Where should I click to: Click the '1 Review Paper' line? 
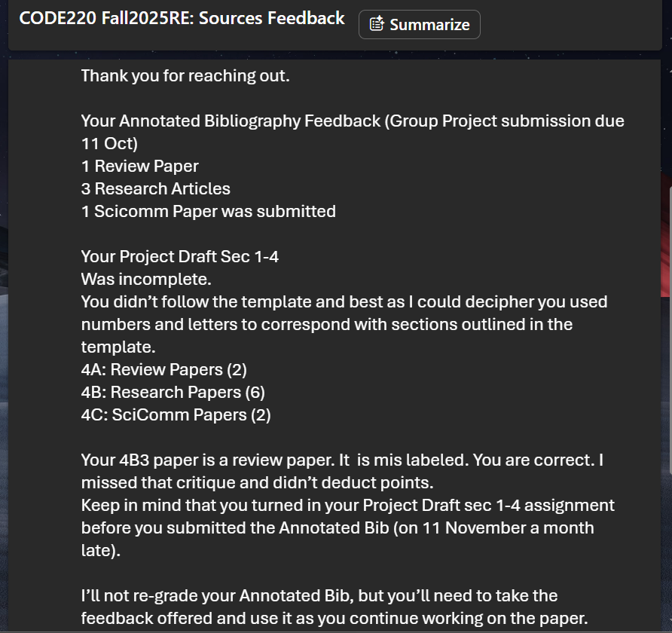pyautogui.click(x=140, y=166)
